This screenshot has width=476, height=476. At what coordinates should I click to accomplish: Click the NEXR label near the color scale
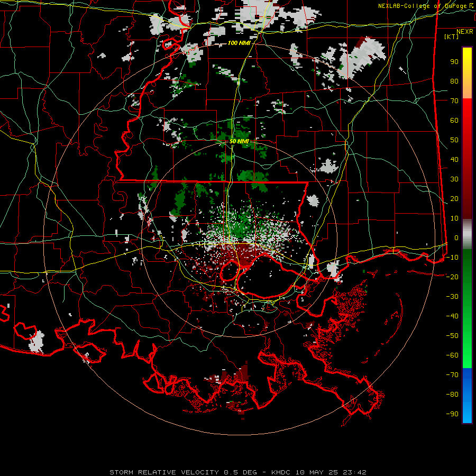(465, 32)
